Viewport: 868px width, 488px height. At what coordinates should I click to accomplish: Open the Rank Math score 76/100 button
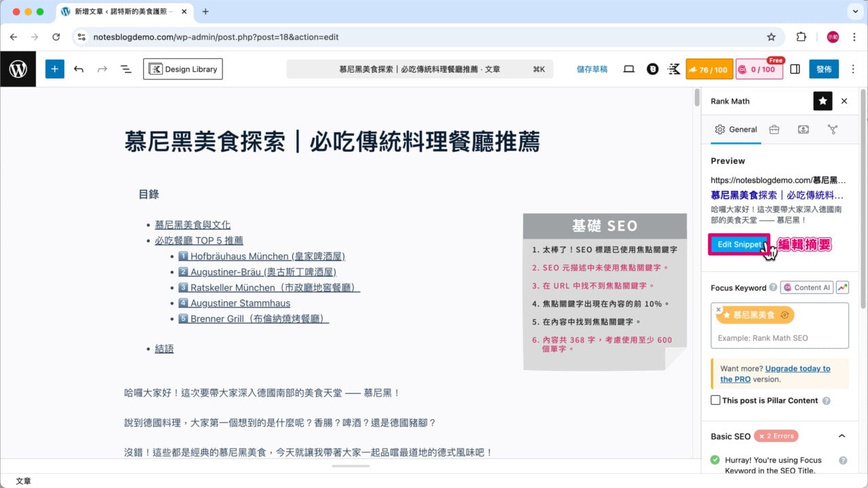pos(709,69)
